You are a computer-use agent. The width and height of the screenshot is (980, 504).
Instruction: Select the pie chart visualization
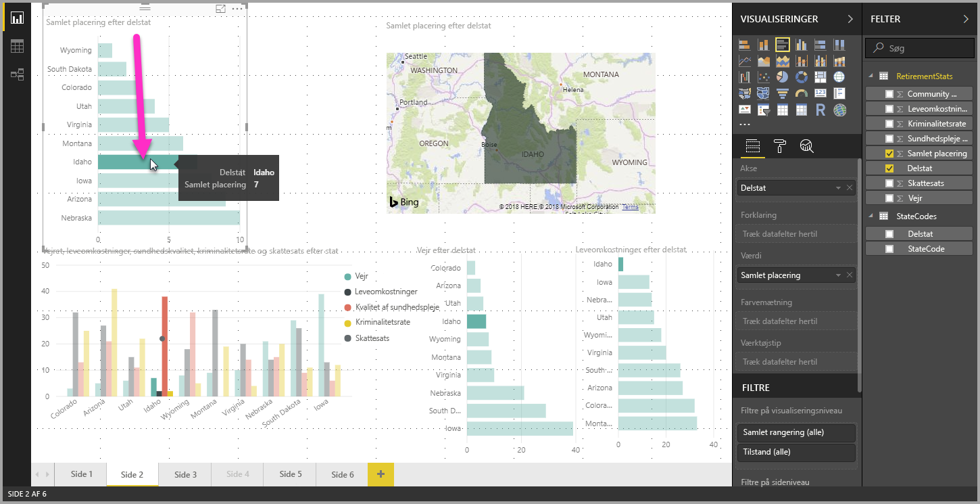[783, 77]
